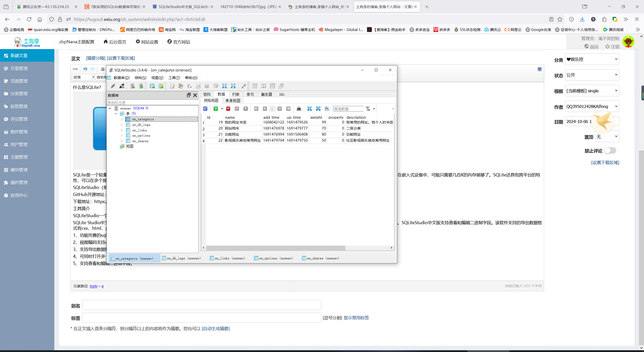644x352 pixels.
Task: Click the green insert row button
Action: [216, 109]
